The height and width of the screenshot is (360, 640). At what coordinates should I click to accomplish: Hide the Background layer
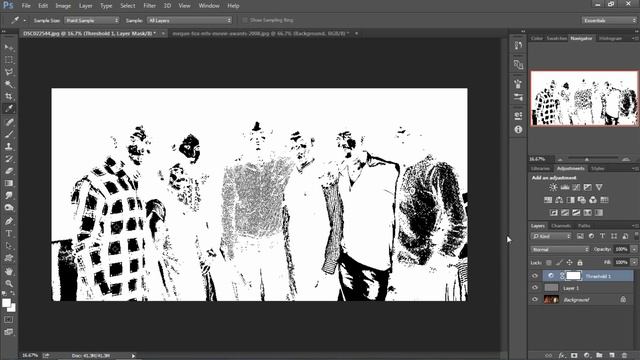pyautogui.click(x=535, y=300)
